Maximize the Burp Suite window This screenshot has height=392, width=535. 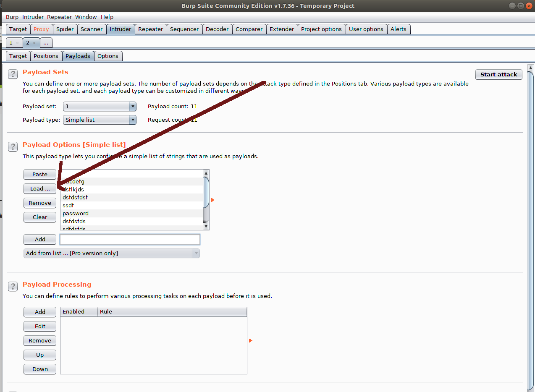click(521, 6)
